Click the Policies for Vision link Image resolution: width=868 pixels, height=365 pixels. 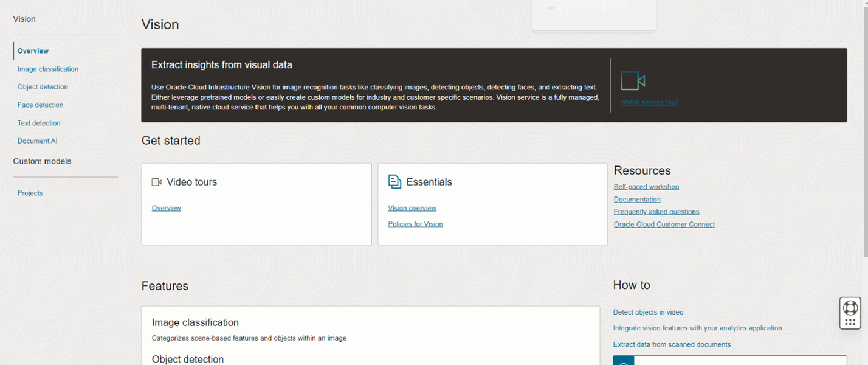pyautogui.click(x=415, y=224)
